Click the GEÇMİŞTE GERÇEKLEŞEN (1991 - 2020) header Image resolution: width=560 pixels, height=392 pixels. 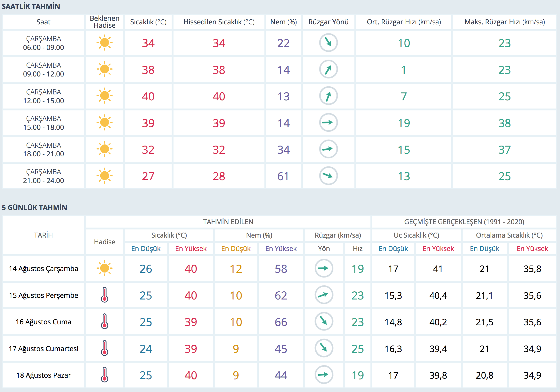click(464, 222)
